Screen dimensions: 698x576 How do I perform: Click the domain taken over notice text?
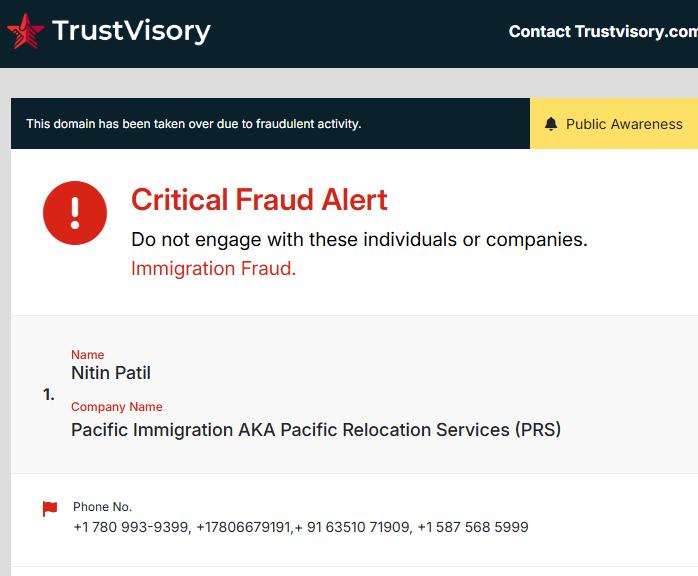194,124
